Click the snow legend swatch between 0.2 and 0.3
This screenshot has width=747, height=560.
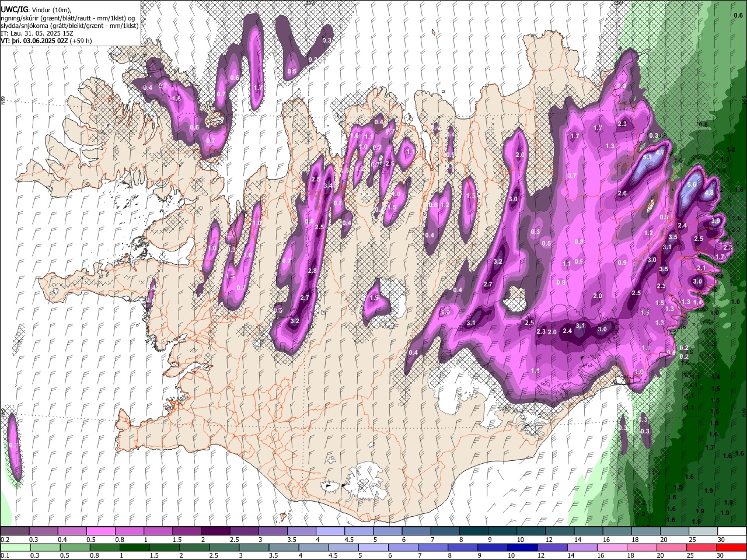click(x=15, y=531)
